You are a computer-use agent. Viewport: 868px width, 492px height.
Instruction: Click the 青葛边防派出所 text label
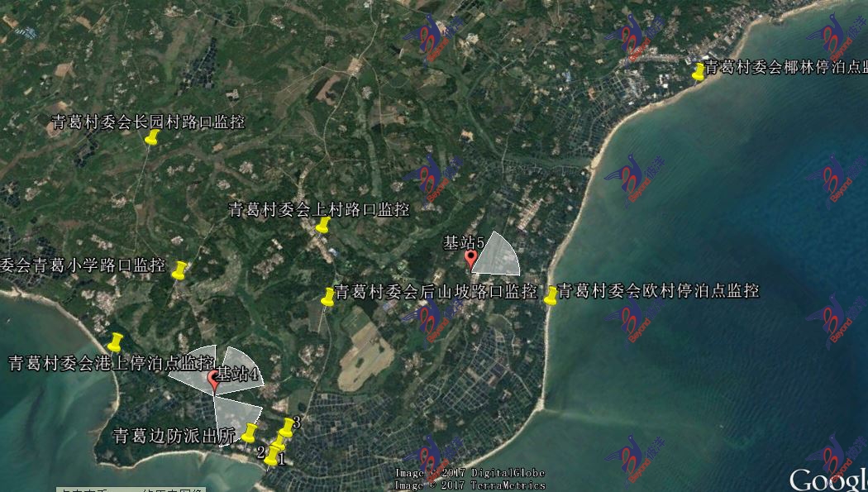[174, 436]
